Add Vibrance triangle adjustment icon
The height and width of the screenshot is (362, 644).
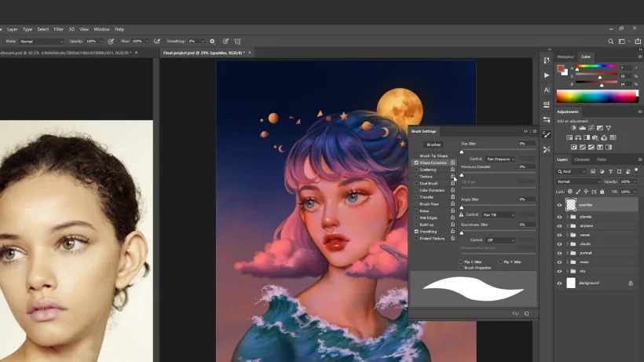[609, 128]
